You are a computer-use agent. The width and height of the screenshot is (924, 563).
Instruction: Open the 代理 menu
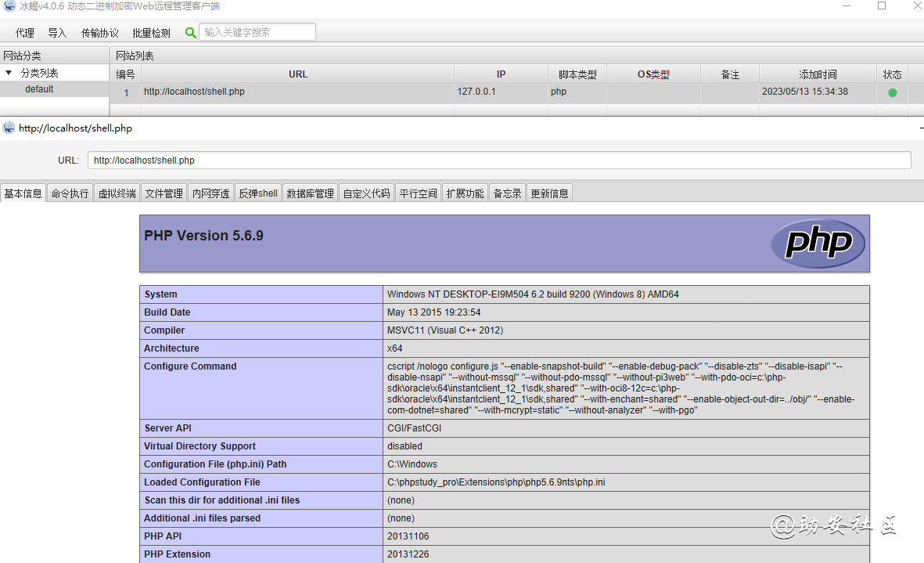coord(25,33)
